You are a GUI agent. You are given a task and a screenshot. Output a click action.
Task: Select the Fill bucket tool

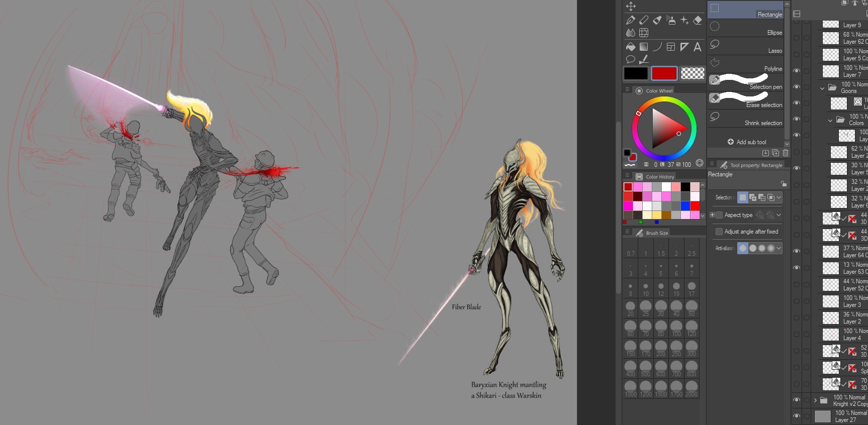click(x=631, y=47)
